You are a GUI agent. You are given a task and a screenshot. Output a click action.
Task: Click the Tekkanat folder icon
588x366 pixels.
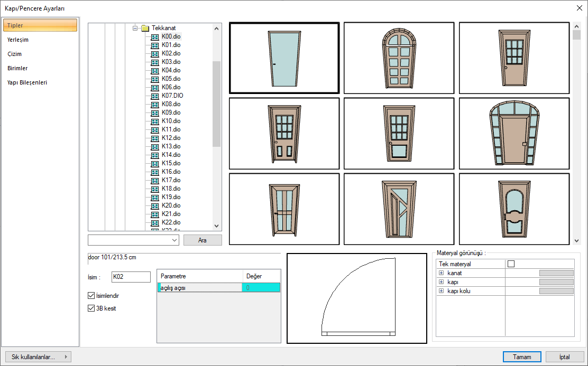tap(145, 29)
